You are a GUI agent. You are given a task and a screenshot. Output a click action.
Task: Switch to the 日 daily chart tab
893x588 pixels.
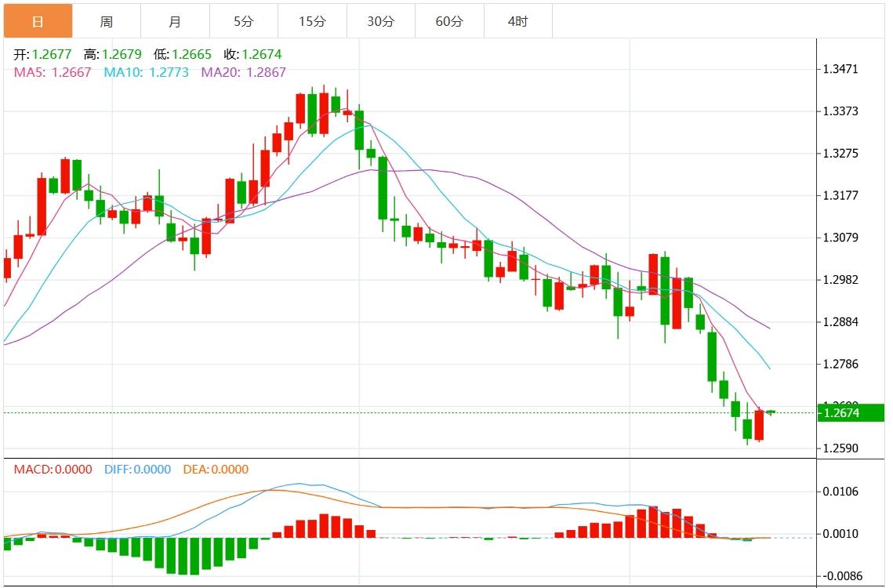[x=38, y=21]
